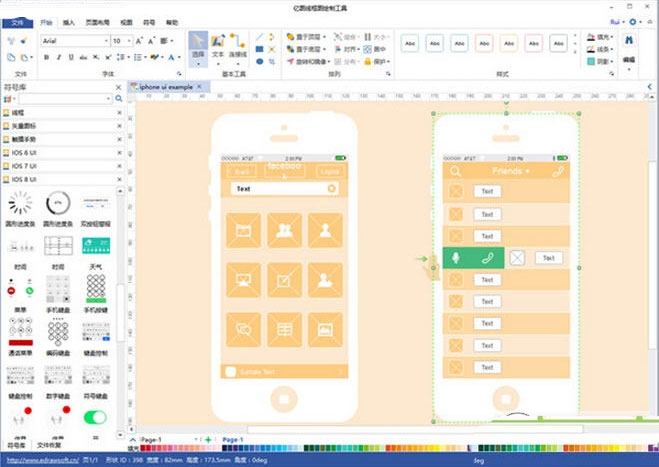The height and width of the screenshot is (467, 659).
Task: Open the font color A dropdown arrow
Action: coord(179,57)
